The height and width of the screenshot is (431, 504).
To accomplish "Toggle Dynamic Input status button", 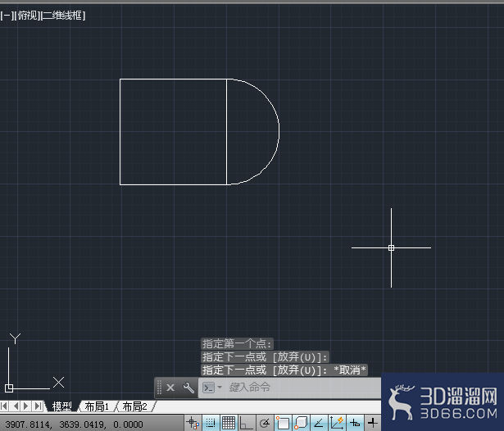I will coord(355,423).
